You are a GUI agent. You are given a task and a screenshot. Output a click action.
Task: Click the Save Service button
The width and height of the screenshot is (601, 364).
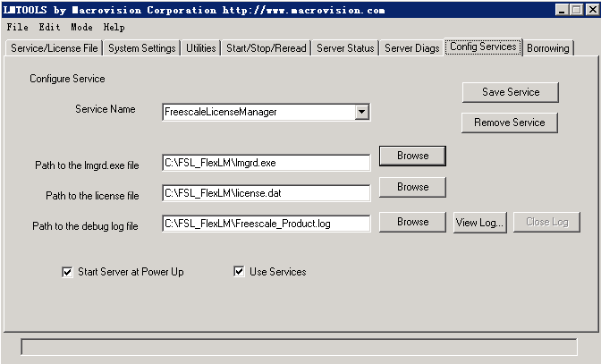(511, 92)
